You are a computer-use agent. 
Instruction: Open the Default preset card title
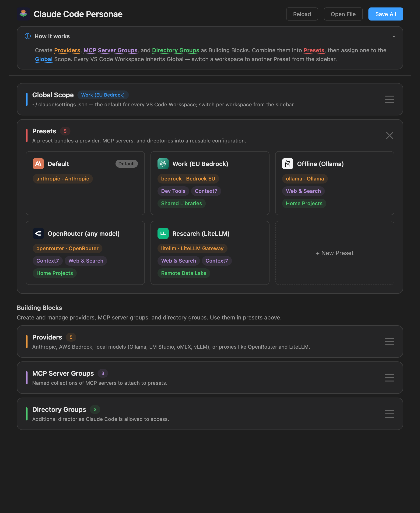click(58, 164)
